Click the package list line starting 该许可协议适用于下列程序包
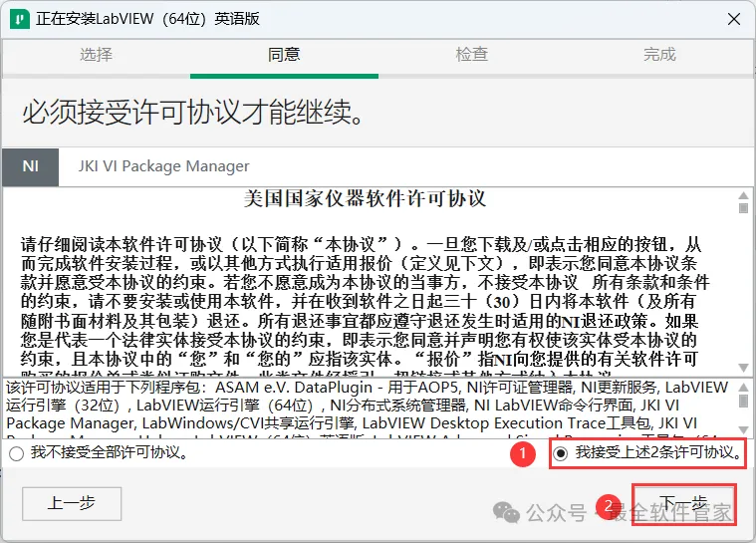The image size is (756, 543). click(367, 388)
